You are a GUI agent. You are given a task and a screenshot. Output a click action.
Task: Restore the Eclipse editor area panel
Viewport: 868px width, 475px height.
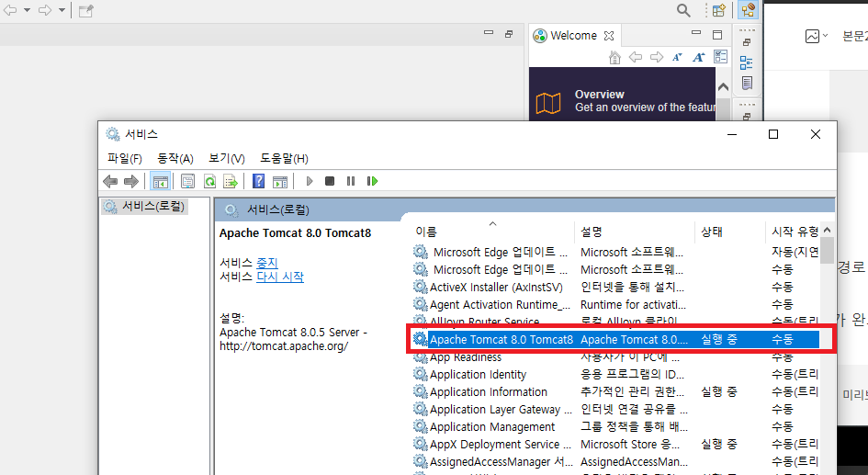coord(509,34)
